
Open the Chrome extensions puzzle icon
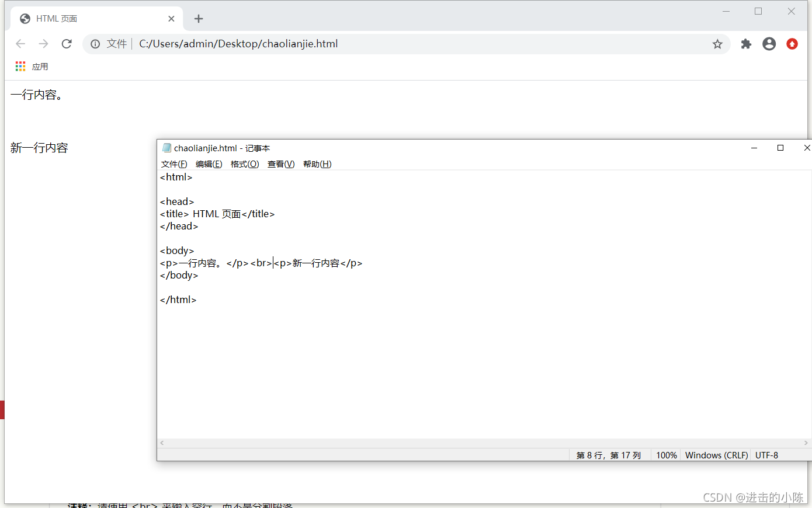pos(746,44)
